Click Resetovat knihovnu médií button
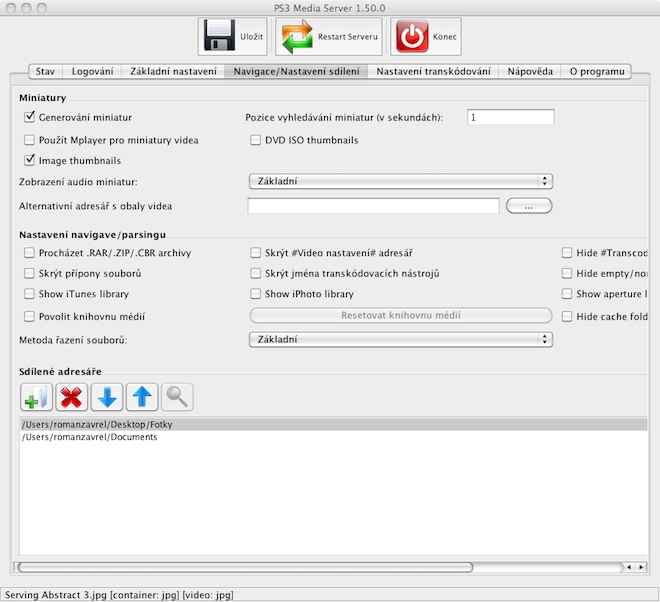 coord(401,315)
